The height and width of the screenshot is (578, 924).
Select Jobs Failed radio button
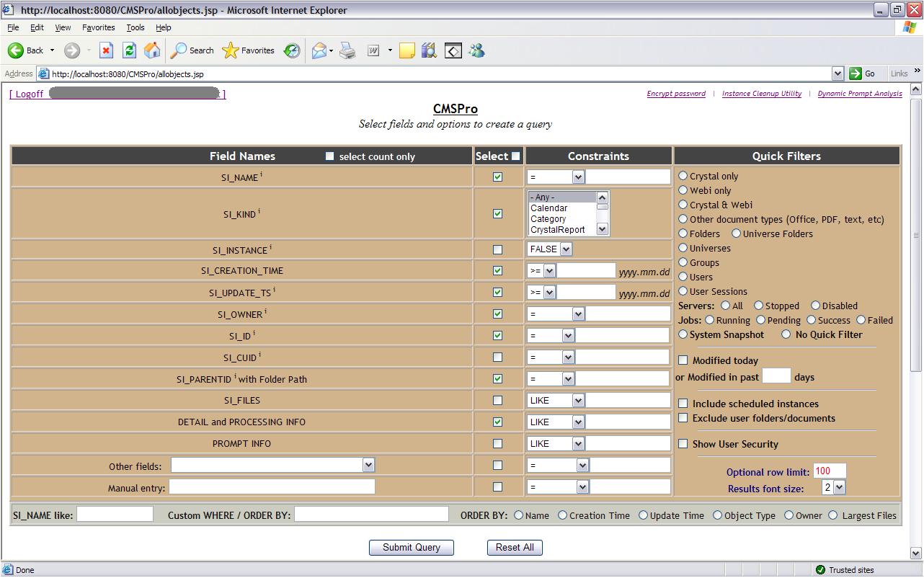tap(861, 320)
